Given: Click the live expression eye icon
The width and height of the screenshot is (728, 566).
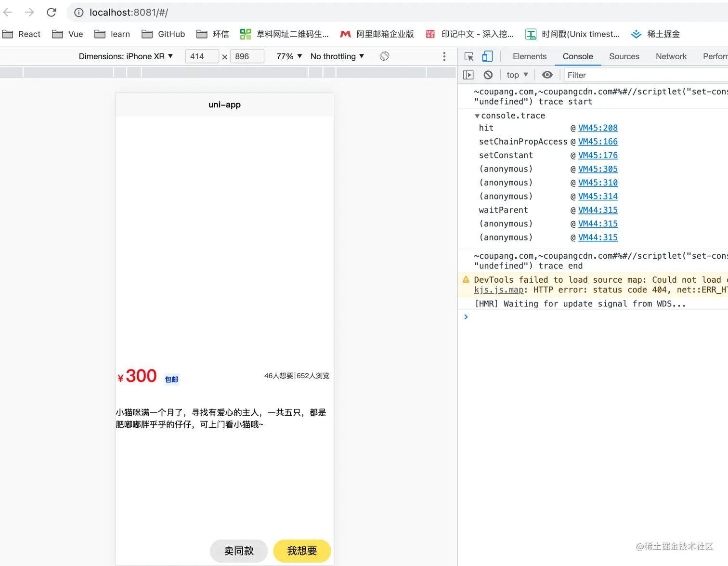Looking at the screenshot, I should (x=547, y=75).
